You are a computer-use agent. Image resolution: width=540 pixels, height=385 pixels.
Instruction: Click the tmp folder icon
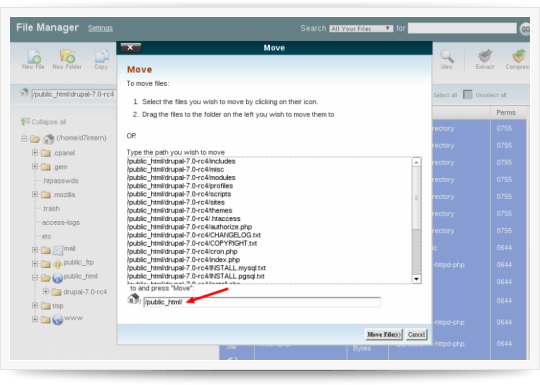[46, 306]
